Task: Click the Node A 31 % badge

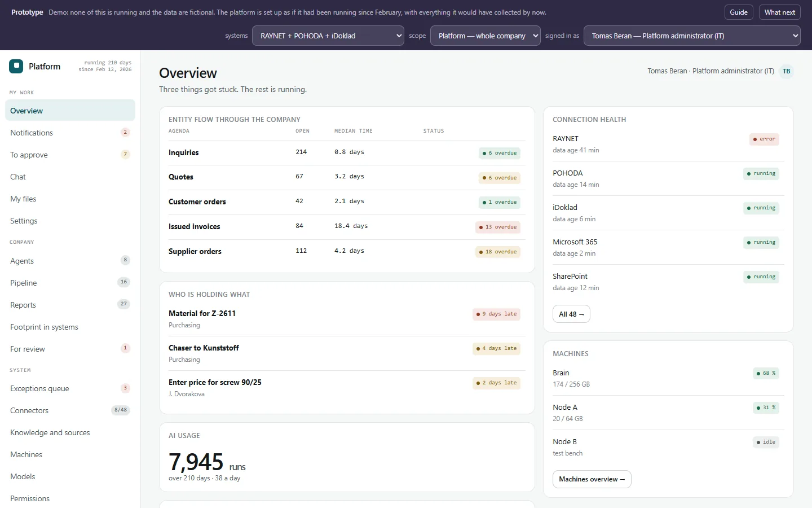Action: (766, 408)
